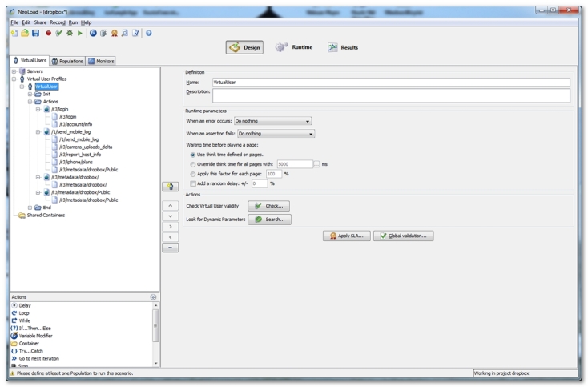Click the Search... button

(x=269, y=220)
